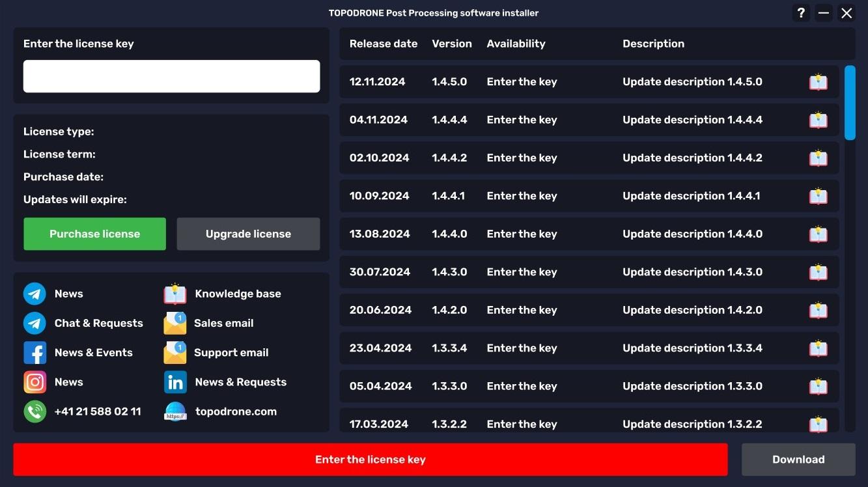
Task: Click the Facebook icon for News & Events
Action: click(35, 353)
